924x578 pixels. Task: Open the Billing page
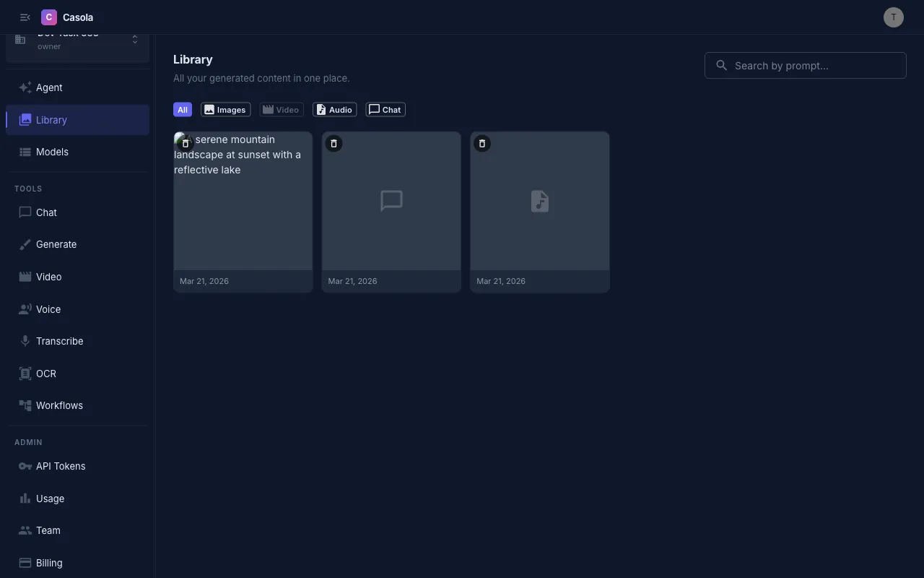48,563
